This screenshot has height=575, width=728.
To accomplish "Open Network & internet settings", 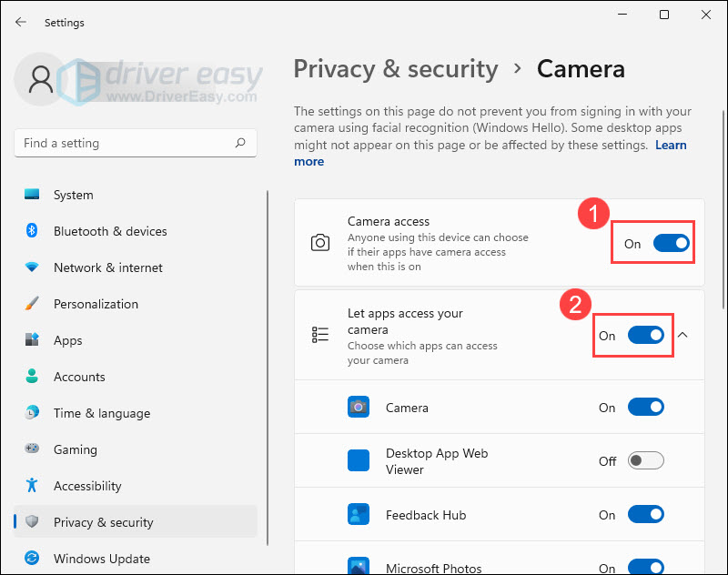I will (x=33, y=267).
